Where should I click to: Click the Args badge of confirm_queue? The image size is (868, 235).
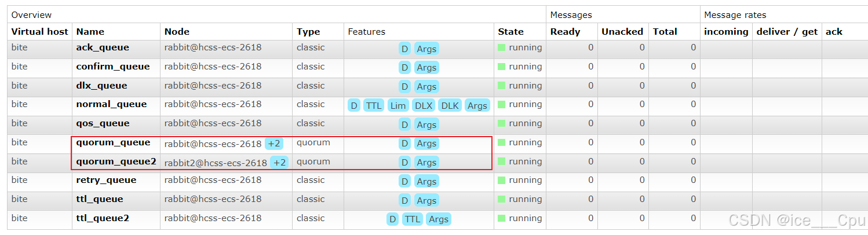point(426,67)
